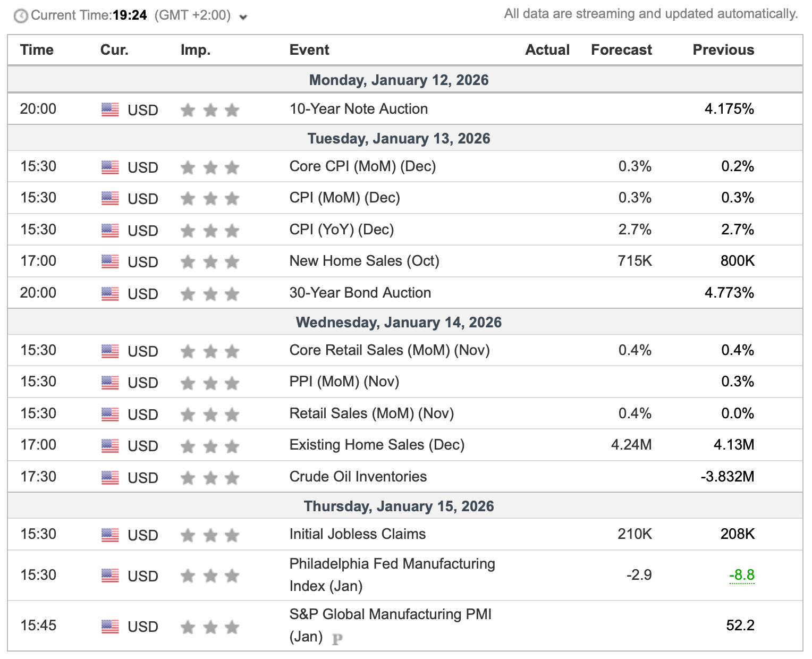Click US flag in Crude Oil Inventories row

[x=110, y=478]
